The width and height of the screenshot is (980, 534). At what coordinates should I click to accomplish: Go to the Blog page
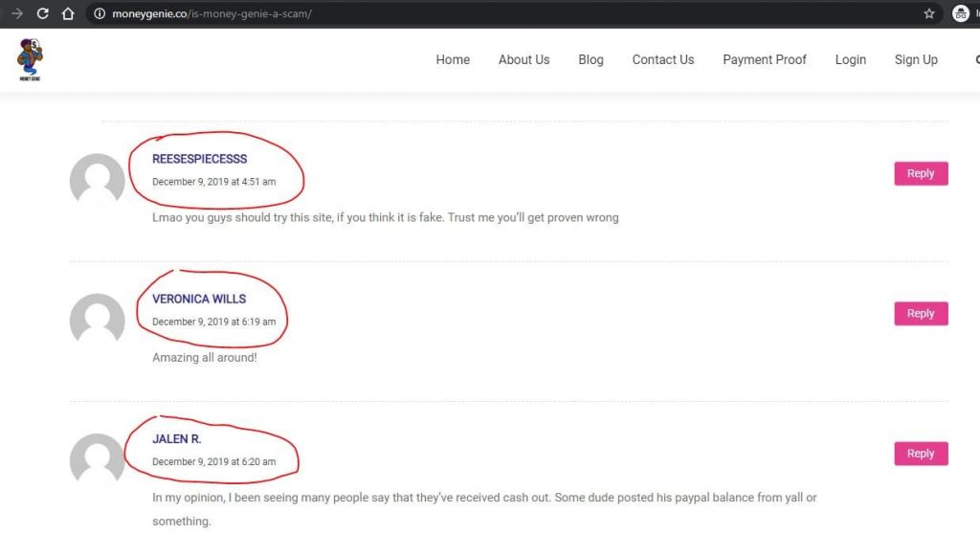pos(590,59)
